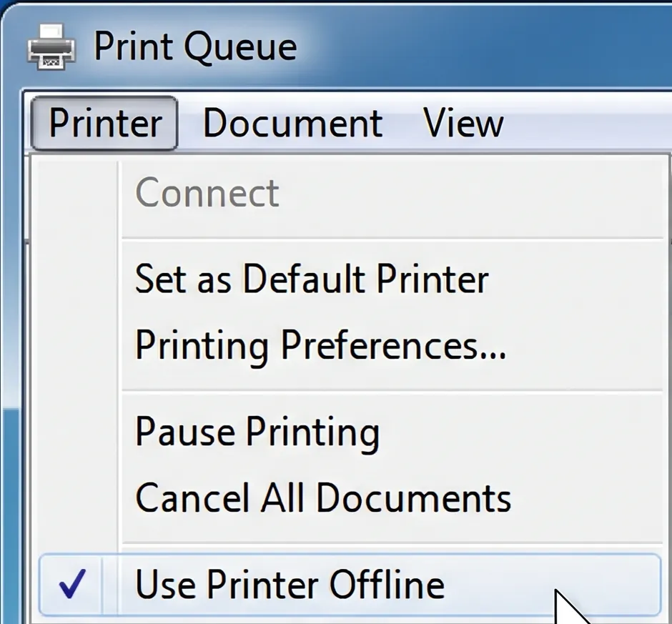The height and width of the screenshot is (624, 672).
Task: Choose Cancel All Documents
Action: coord(350,498)
